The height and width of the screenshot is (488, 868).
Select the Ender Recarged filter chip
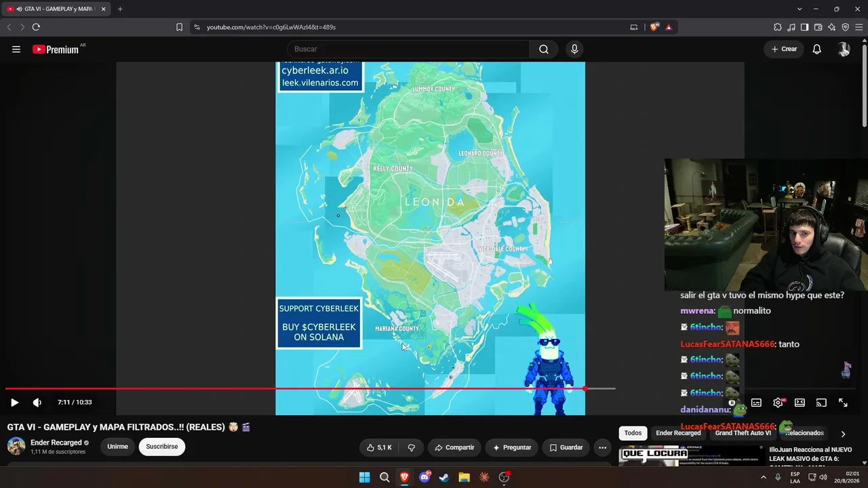coord(678,433)
